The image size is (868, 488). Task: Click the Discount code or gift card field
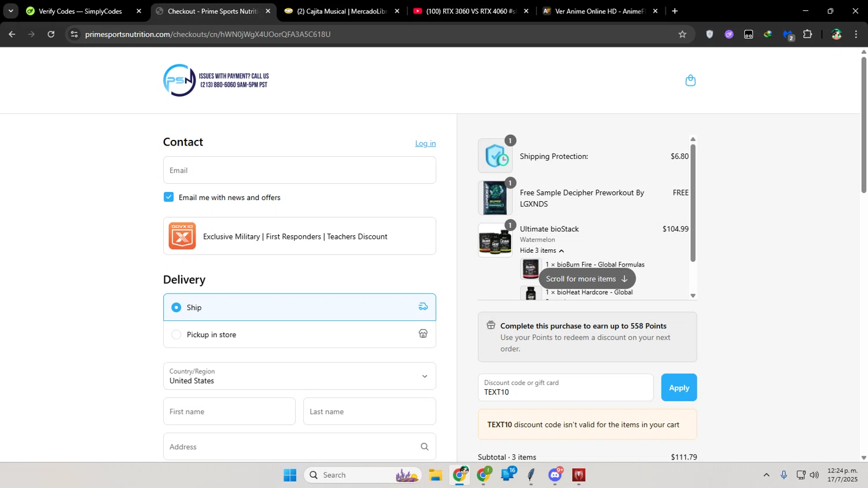coord(565,387)
